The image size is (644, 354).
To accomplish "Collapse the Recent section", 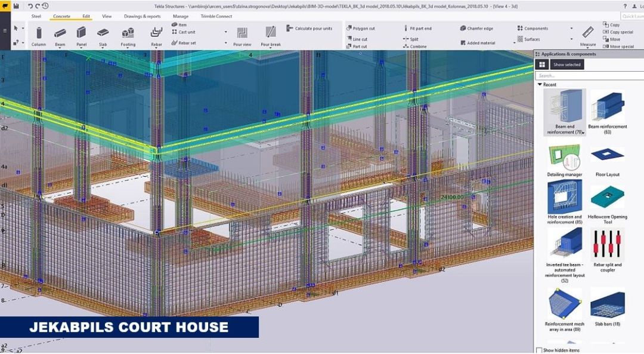I will pos(540,85).
